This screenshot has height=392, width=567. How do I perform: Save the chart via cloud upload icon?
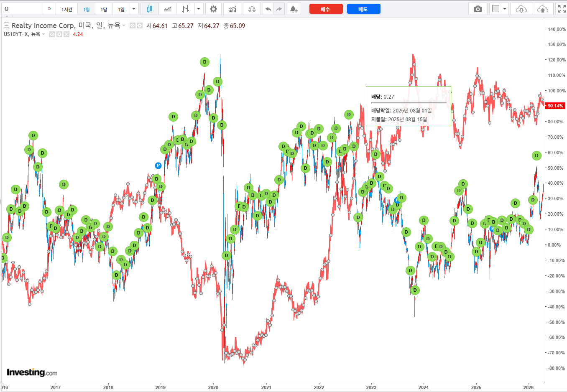click(542, 9)
